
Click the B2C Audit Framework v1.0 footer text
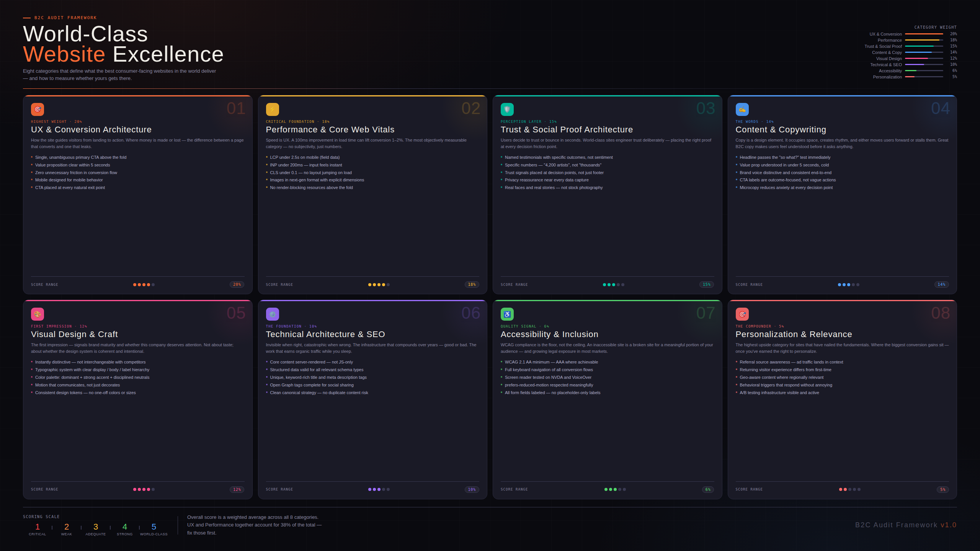click(x=905, y=525)
